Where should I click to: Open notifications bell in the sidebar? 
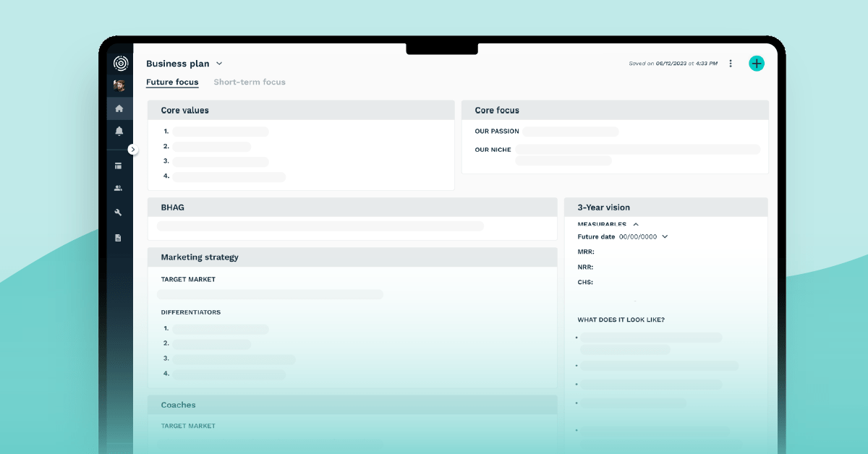(119, 131)
